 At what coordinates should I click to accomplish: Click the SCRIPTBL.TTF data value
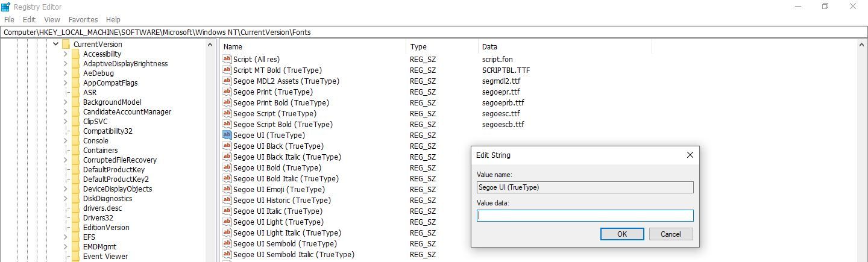(x=506, y=70)
